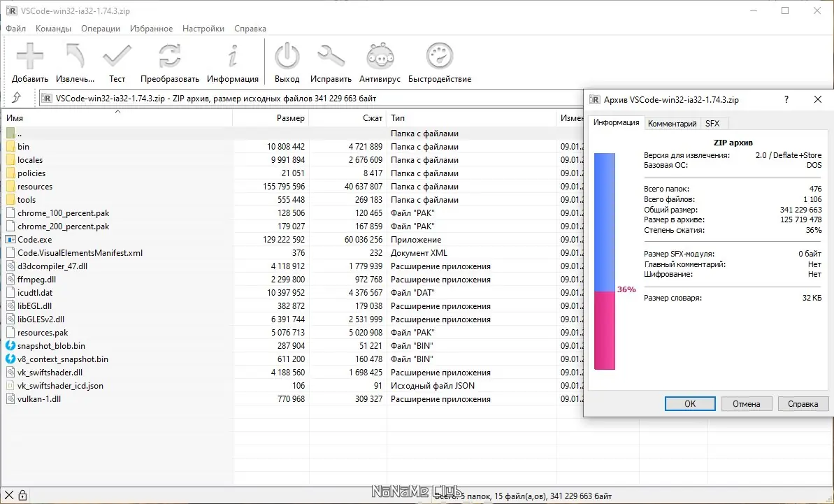Sort list by the Размер column header
The width and height of the screenshot is (834, 504).
click(271, 118)
